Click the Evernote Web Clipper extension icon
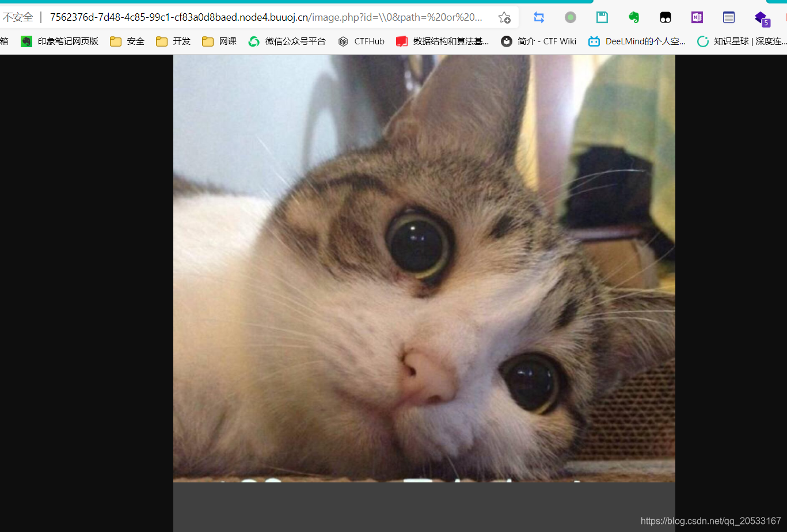This screenshot has height=532, width=787. (x=633, y=17)
